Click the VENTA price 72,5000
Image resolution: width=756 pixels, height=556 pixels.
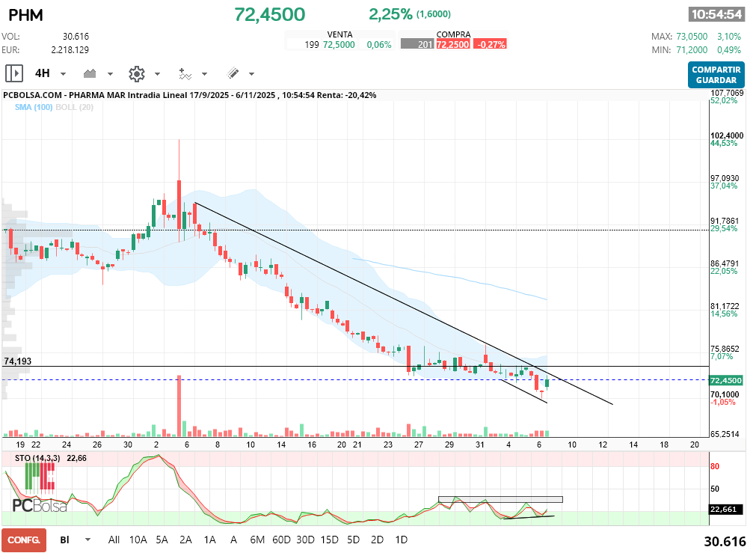tap(339, 45)
